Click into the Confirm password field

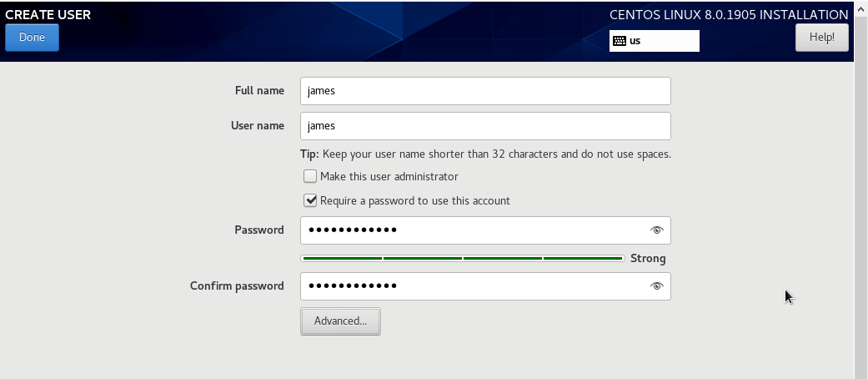485,286
